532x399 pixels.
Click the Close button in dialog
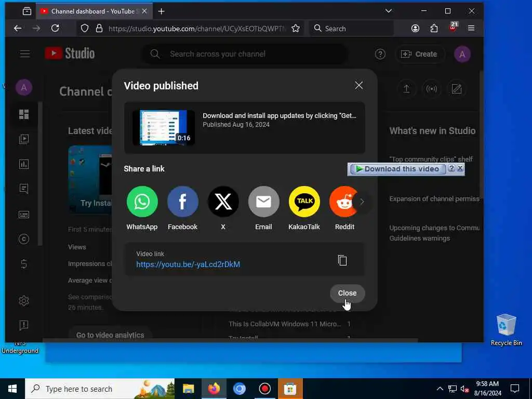click(347, 293)
